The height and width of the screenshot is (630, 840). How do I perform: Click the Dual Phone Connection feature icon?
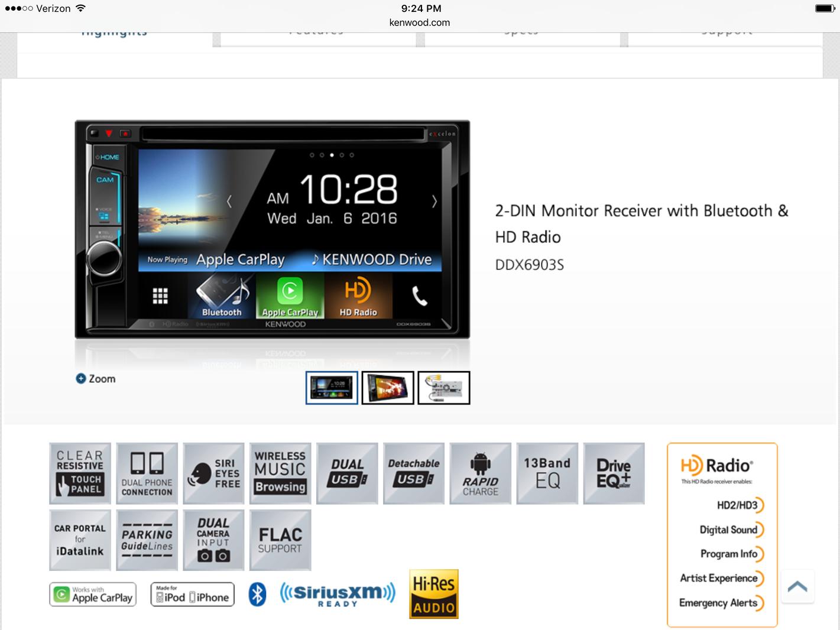147,473
